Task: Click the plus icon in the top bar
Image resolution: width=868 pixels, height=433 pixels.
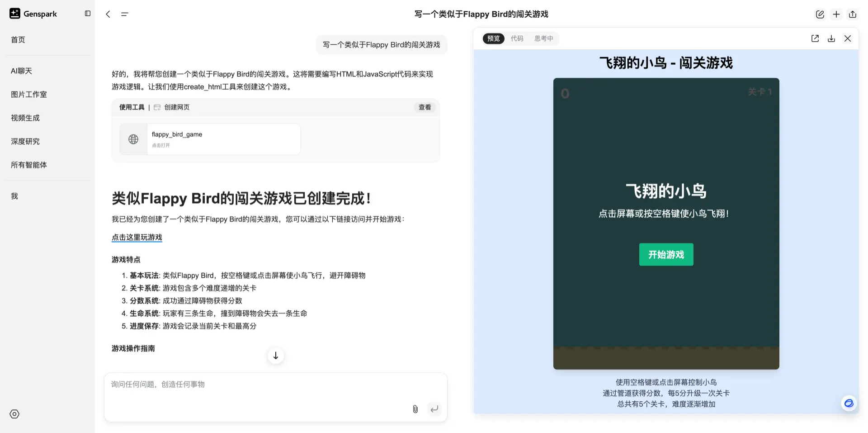Action: pos(836,14)
